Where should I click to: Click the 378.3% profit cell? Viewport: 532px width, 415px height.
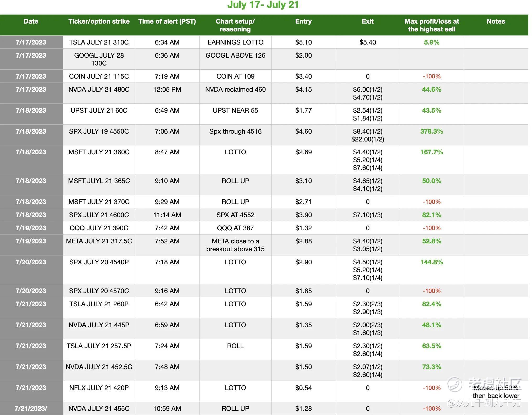click(x=431, y=132)
